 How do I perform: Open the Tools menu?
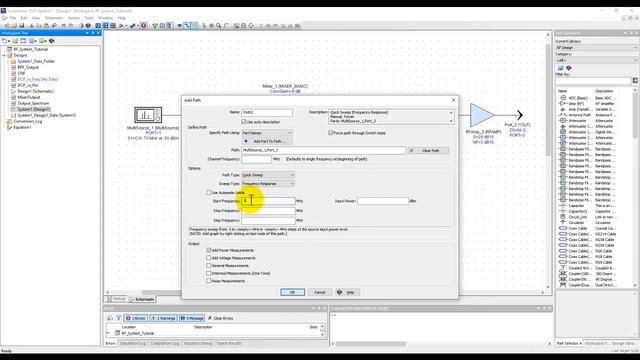pos(89,18)
